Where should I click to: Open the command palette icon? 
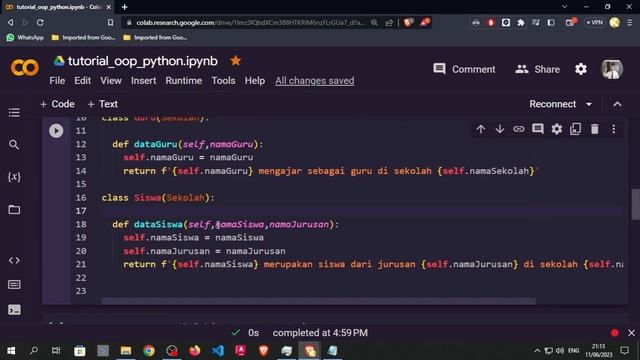click(14, 284)
